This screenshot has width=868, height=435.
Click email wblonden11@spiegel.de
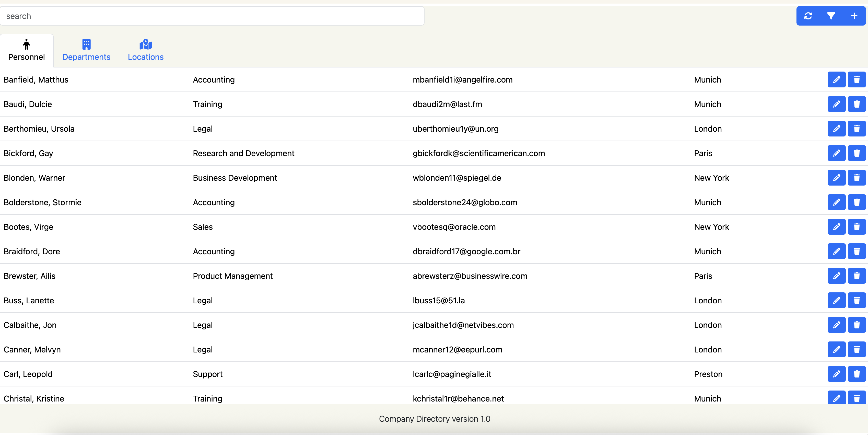[457, 178]
